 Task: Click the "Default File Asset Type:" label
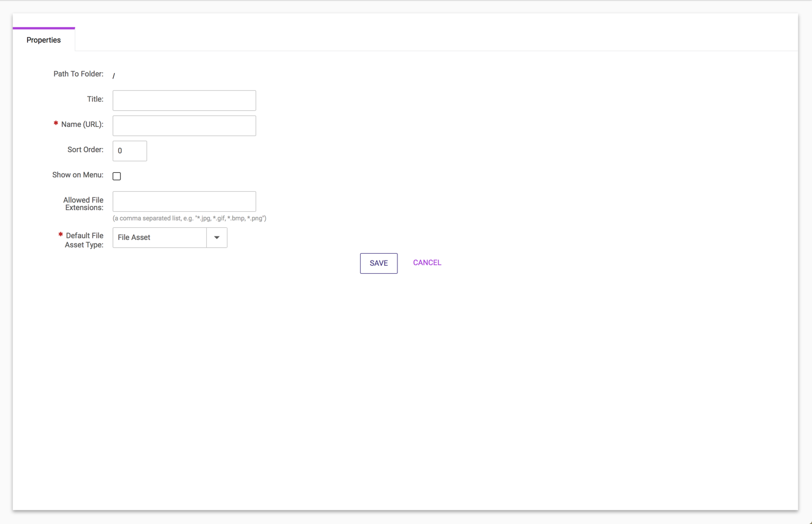tap(84, 240)
